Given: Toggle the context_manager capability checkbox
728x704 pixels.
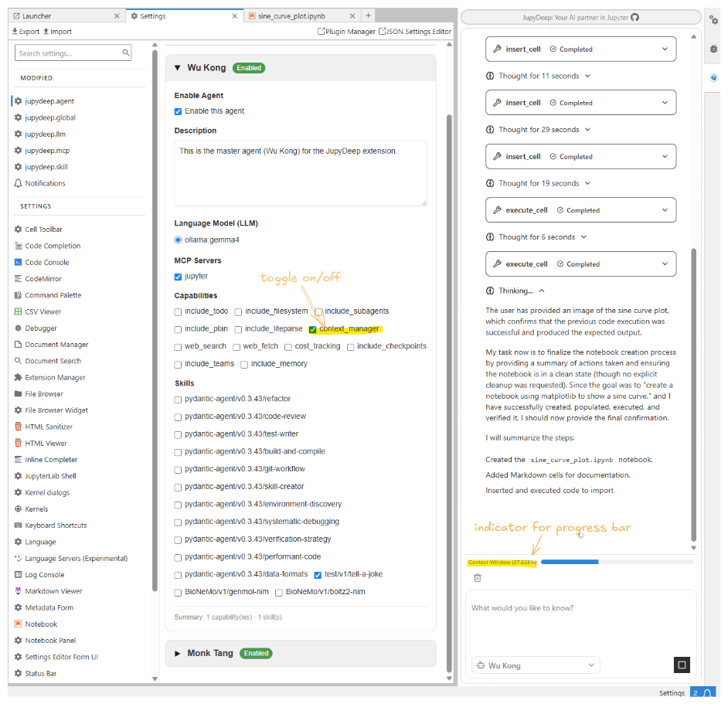Looking at the screenshot, I should point(312,329).
